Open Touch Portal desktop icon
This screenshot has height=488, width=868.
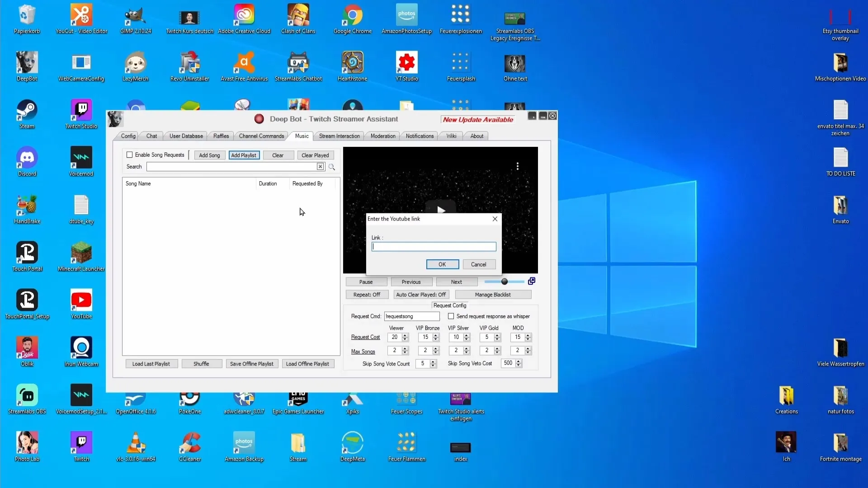coord(27,257)
